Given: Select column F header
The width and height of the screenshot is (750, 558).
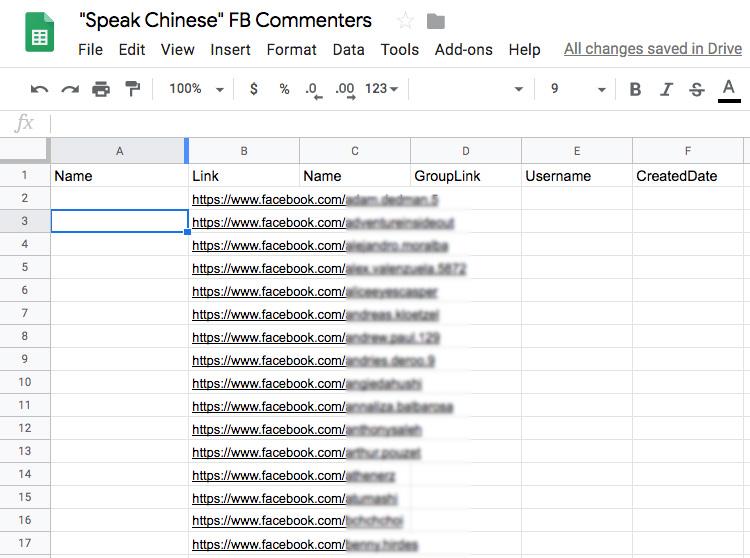Looking at the screenshot, I should tap(688, 151).
